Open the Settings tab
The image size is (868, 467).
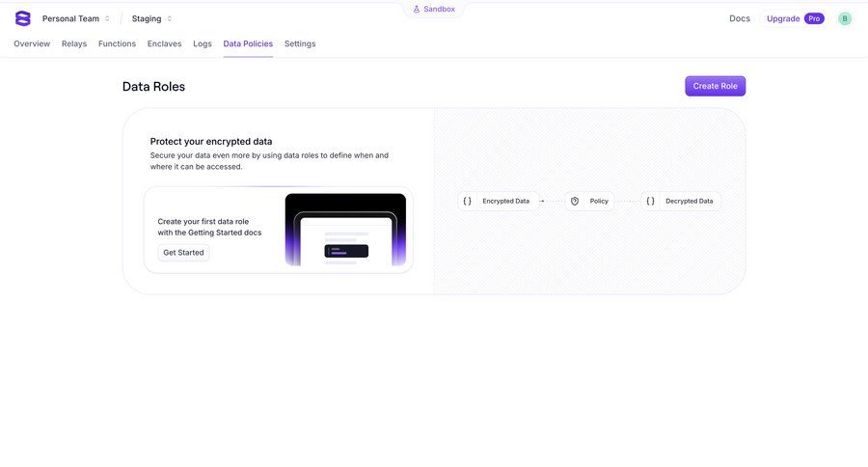coord(300,43)
